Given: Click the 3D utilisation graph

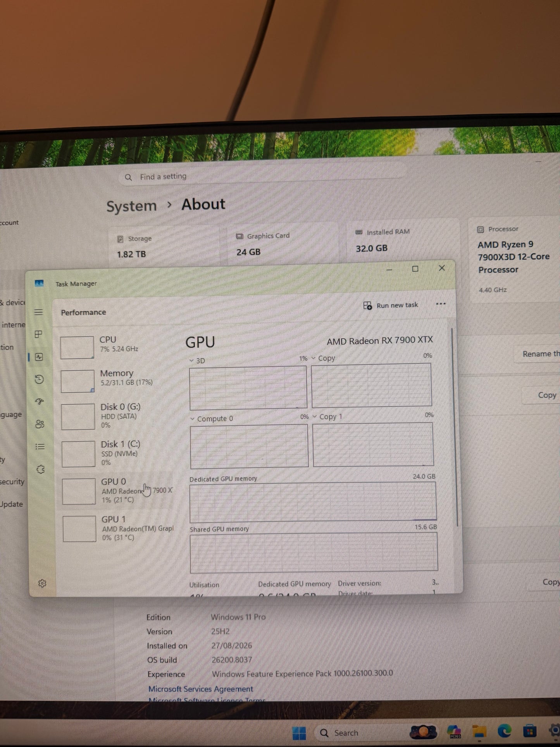Looking at the screenshot, I should [248, 387].
